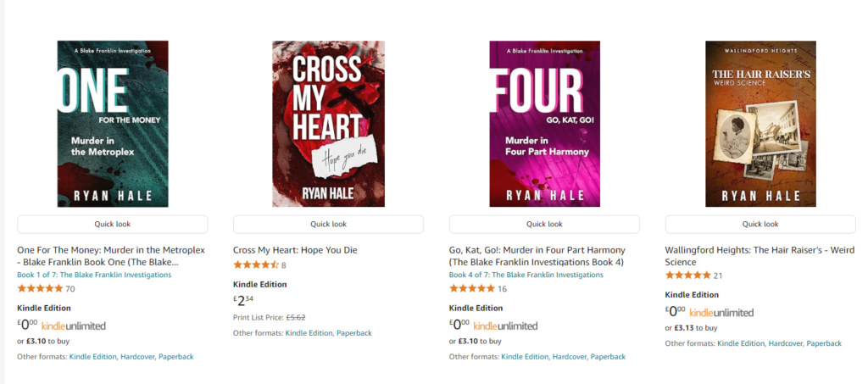This screenshot has width=868, height=384.
Task: Open The Hair Raiser's Weird Science cover
Action: pyautogui.click(x=760, y=124)
